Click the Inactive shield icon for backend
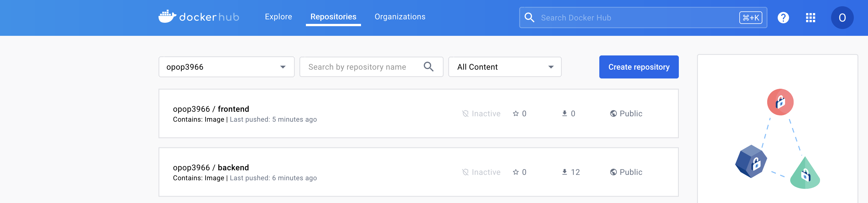 [465, 172]
